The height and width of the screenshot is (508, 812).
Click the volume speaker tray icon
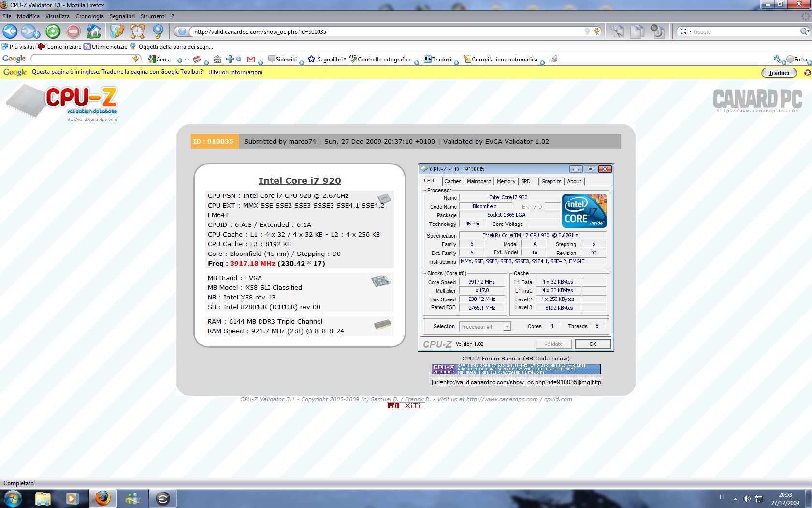[x=747, y=498]
